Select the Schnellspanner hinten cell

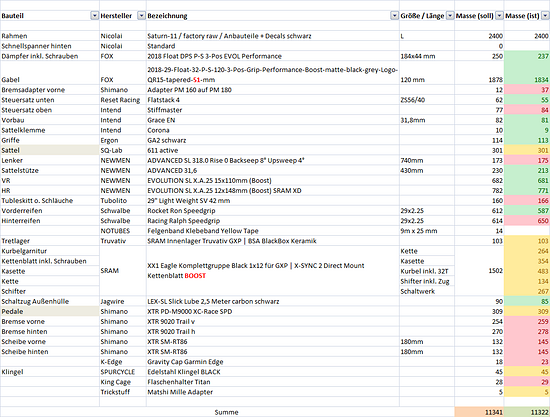50,46
